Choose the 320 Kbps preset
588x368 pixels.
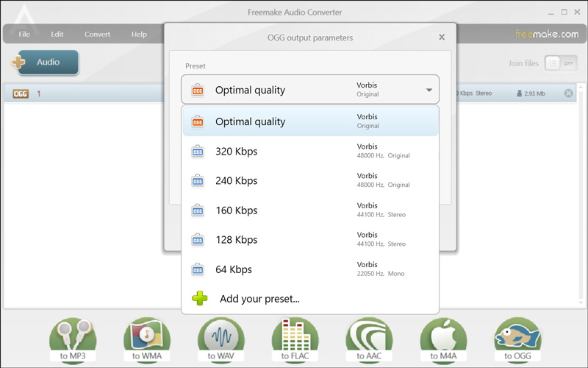pos(310,152)
